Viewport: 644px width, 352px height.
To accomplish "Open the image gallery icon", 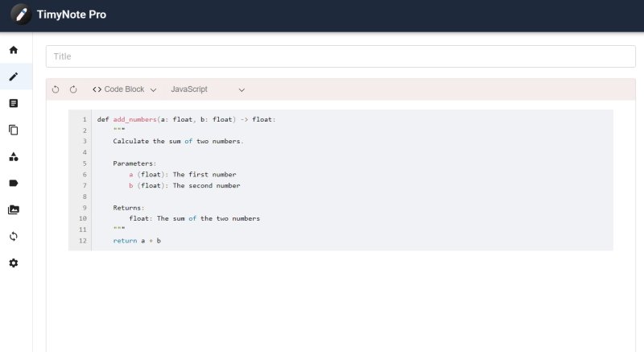I will [14, 209].
